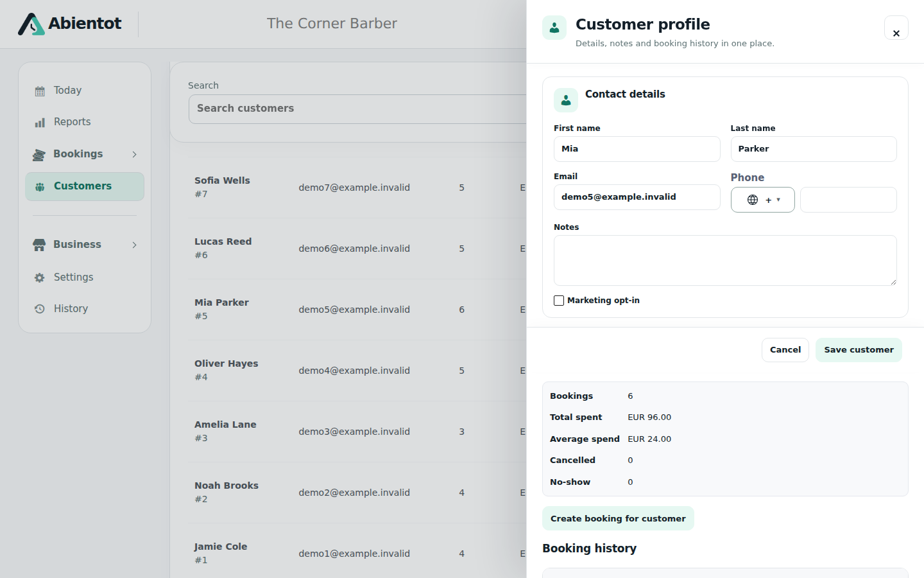
Task: Go to the Reports page
Action: [85, 122]
